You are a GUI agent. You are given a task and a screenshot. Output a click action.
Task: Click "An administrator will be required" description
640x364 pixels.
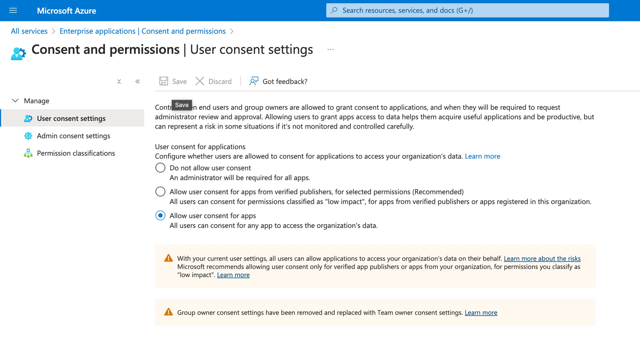pyautogui.click(x=240, y=178)
